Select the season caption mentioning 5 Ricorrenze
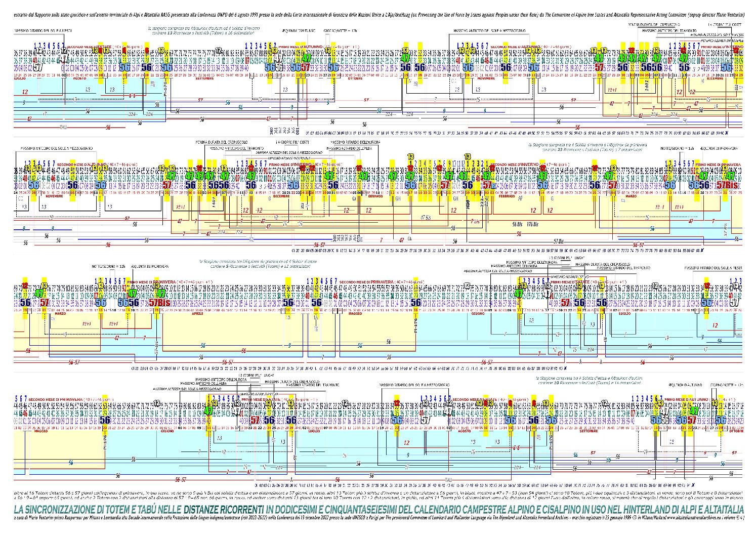Viewport: 756px width, 535px height. 258,264
